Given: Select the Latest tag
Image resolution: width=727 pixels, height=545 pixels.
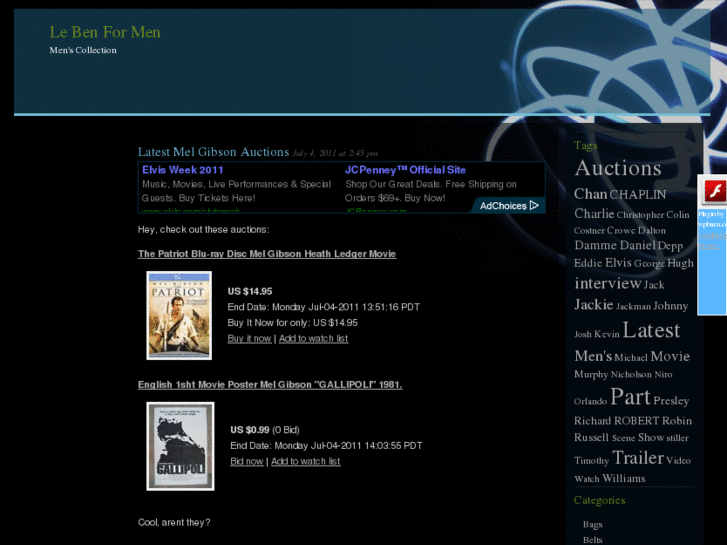Looking at the screenshot, I should 651,330.
